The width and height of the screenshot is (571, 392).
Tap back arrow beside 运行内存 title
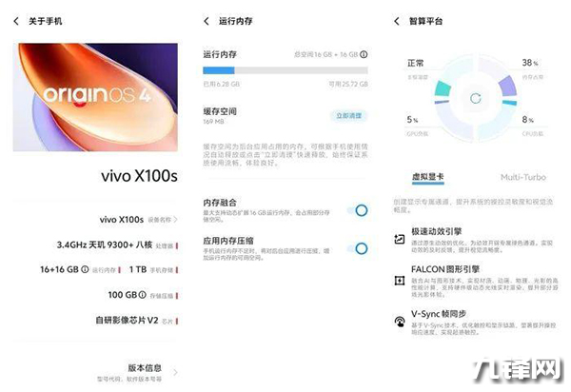click(x=207, y=21)
